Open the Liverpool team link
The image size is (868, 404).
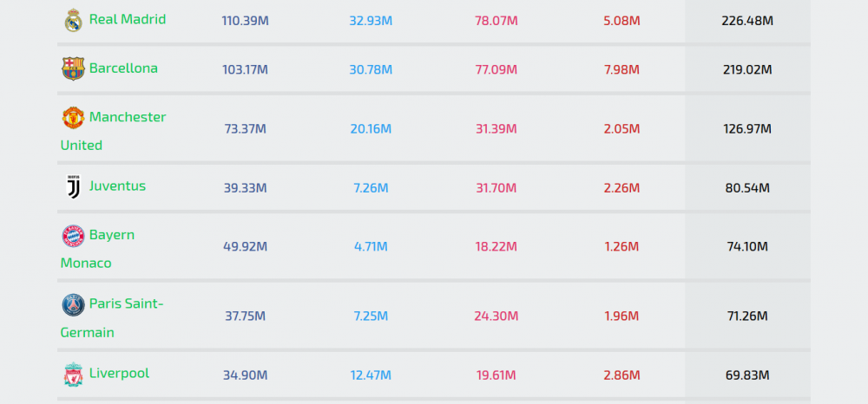click(119, 373)
